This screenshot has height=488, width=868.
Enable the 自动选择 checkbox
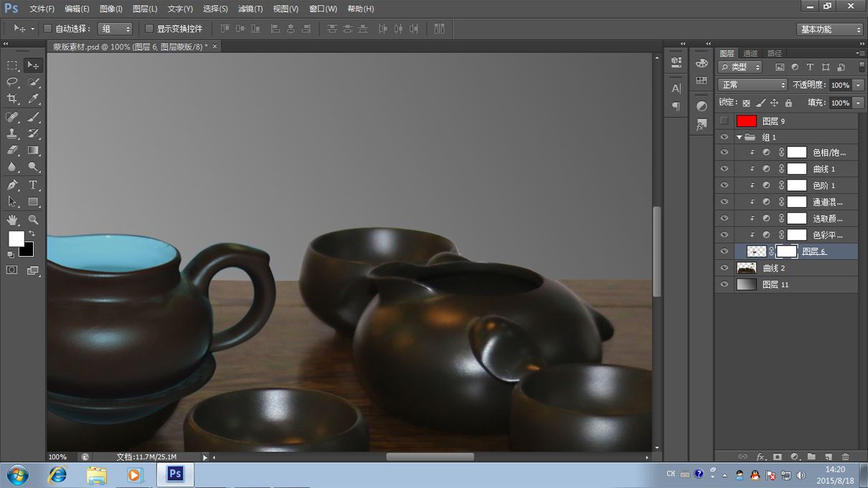coord(47,29)
